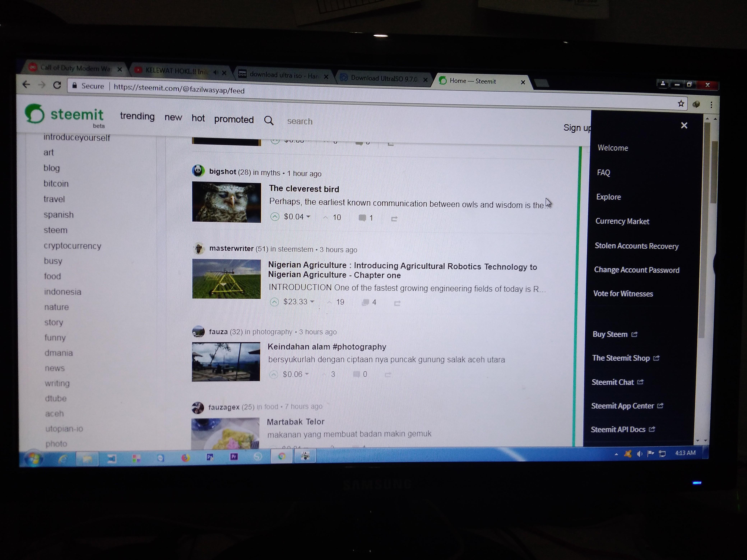Viewport: 747px width, 560px height.
Task: Close the side menu with X
Action: [x=684, y=126]
